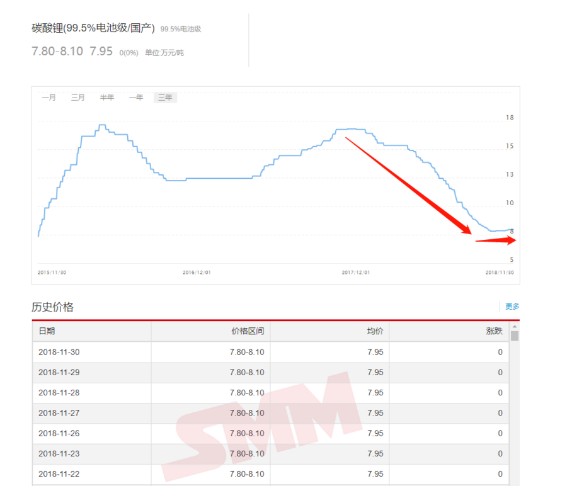Click the chart peak near 2017/12/01
Viewport: 565px width, 499px height.
(x=351, y=129)
